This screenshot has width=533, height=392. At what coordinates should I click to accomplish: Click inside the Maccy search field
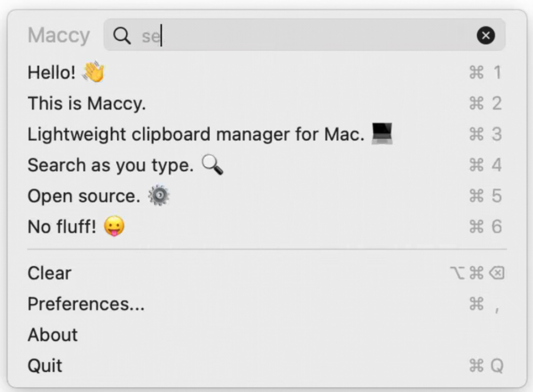[x=303, y=35]
